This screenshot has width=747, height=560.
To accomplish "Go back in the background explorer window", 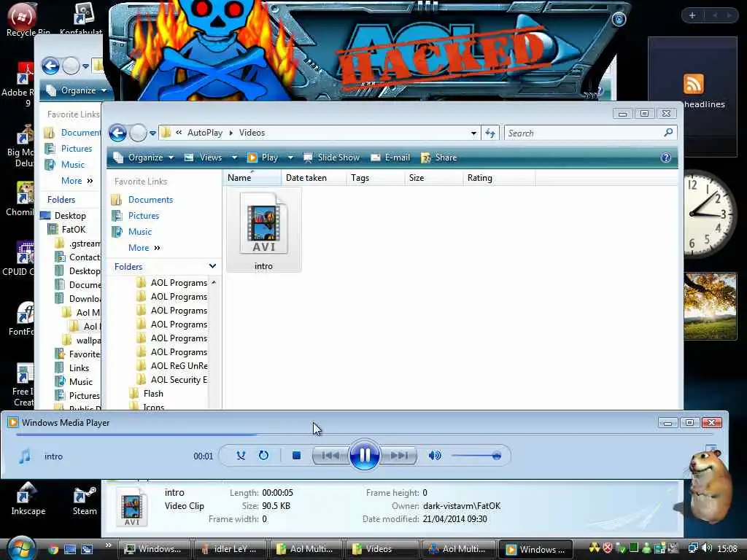I will (50, 66).
